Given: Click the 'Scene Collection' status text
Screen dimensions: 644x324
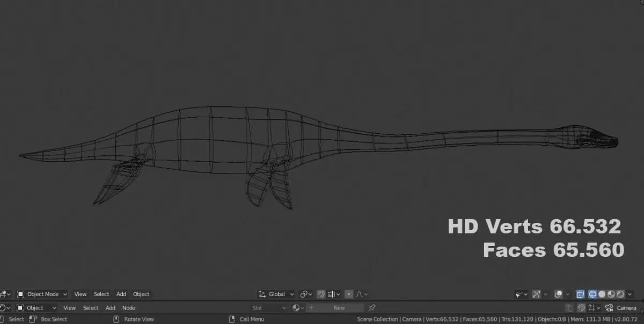Looking at the screenshot, I should [x=378, y=319].
